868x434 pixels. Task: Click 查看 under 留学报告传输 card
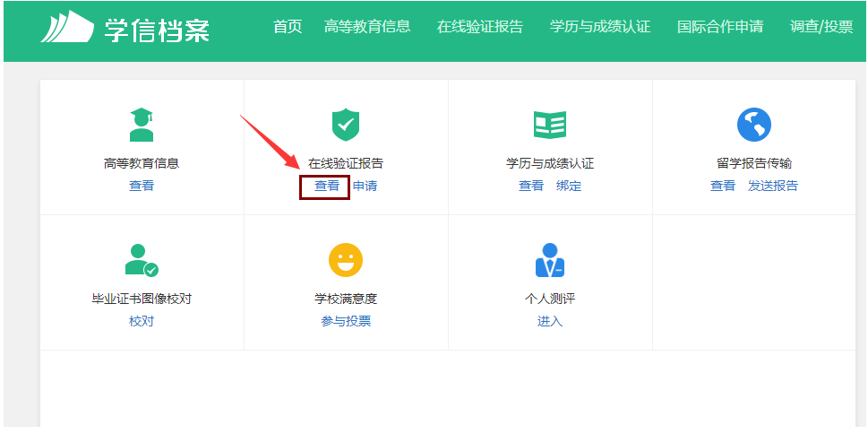click(x=722, y=186)
